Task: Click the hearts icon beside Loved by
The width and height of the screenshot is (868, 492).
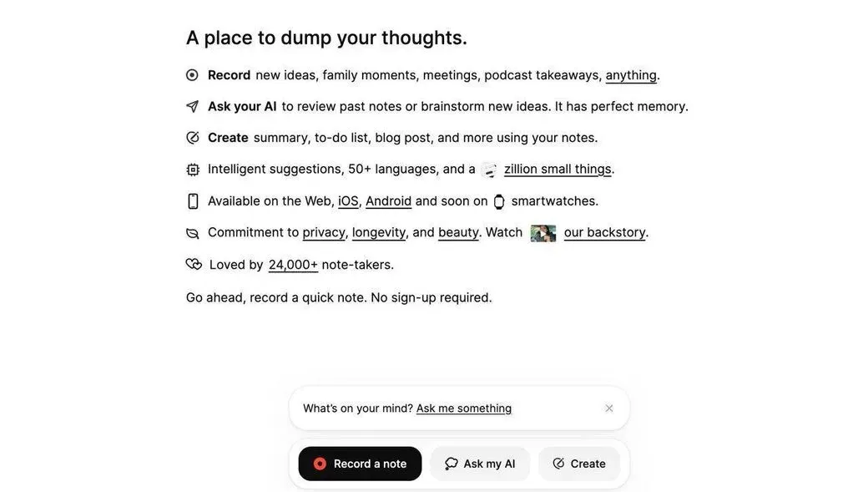Action: click(x=194, y=264)
